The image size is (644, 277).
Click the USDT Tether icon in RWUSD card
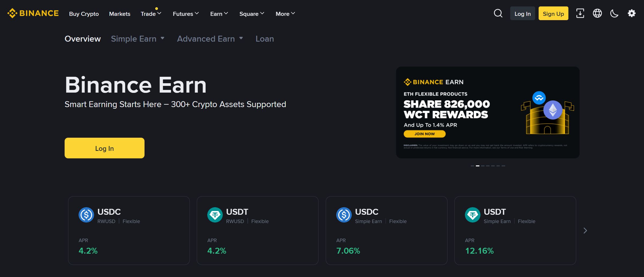click(x=215, y=215)
